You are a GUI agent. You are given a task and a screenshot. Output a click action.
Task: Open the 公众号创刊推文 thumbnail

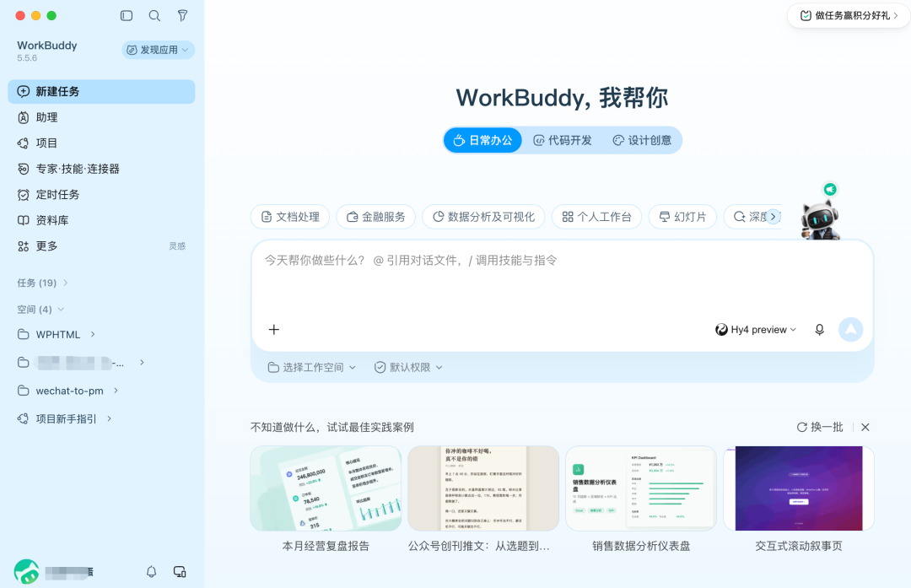[483, 488]
